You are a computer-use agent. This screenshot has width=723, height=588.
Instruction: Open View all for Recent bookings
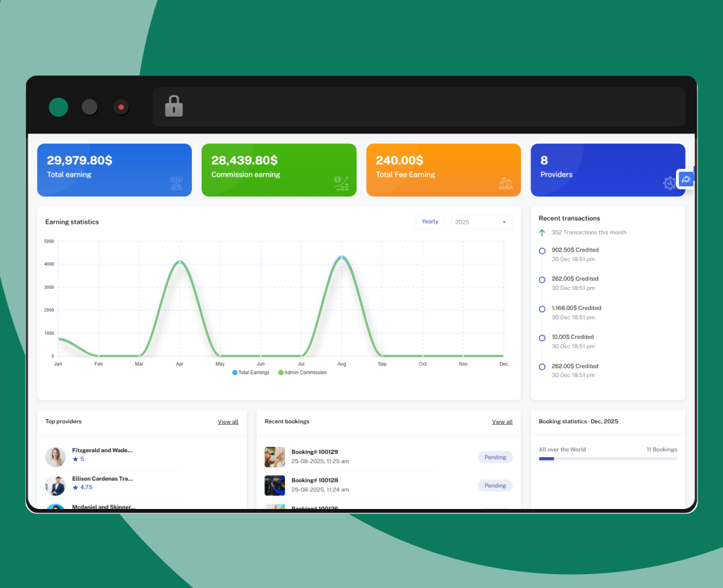point(502,422)
